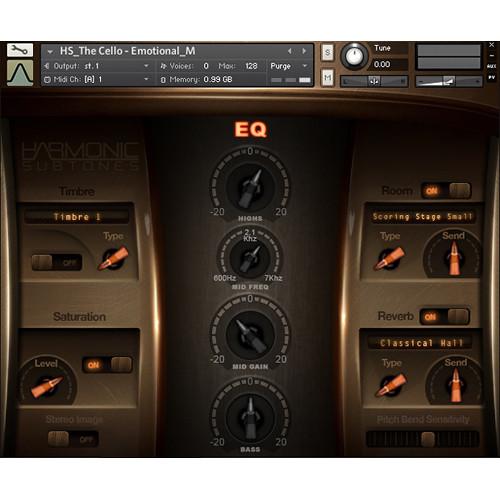Click the Reverb Type selector knob
Viewport: 500px width, 500px height.
coord(391,385)
